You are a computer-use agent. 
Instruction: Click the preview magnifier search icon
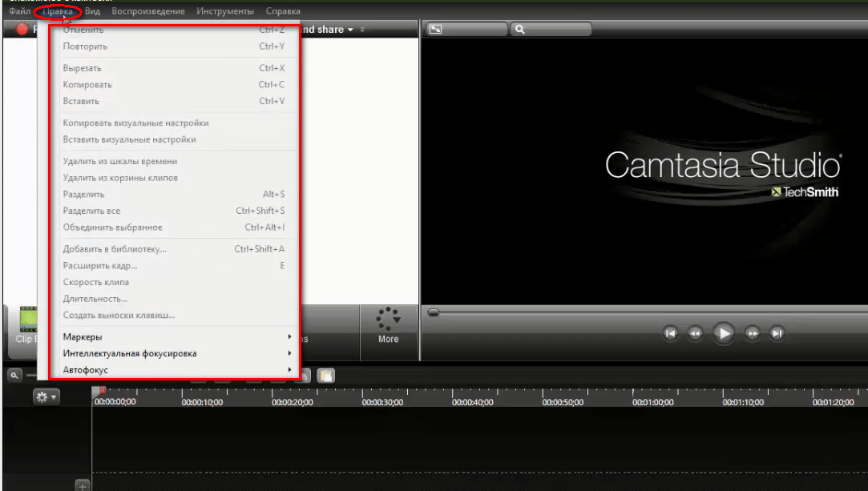519,30
